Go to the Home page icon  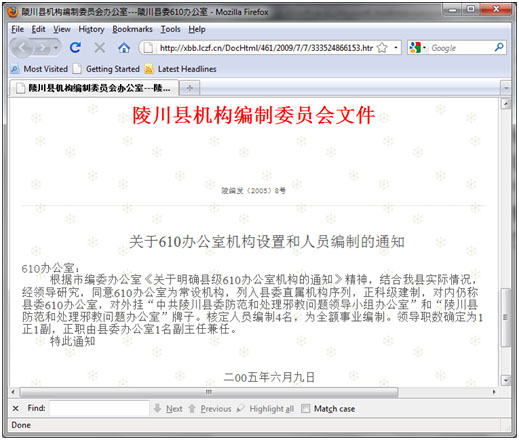tap(124, 48)
